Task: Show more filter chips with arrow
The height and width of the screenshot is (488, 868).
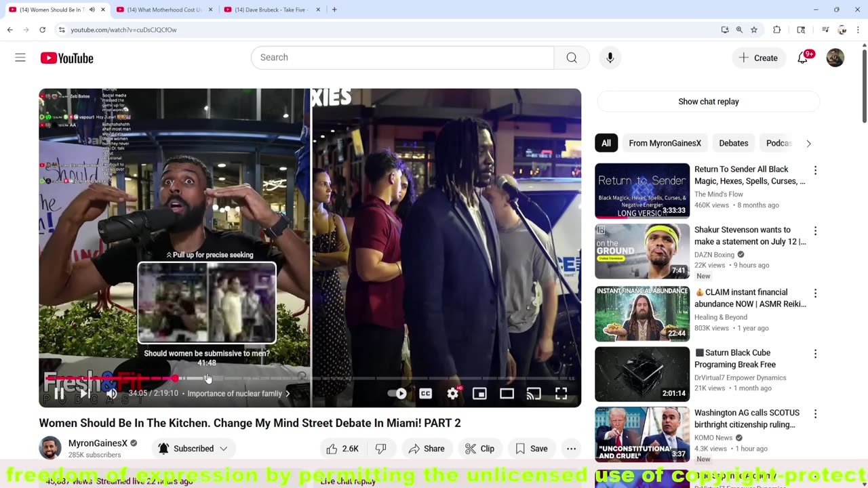Action: [x=808, y=143]
